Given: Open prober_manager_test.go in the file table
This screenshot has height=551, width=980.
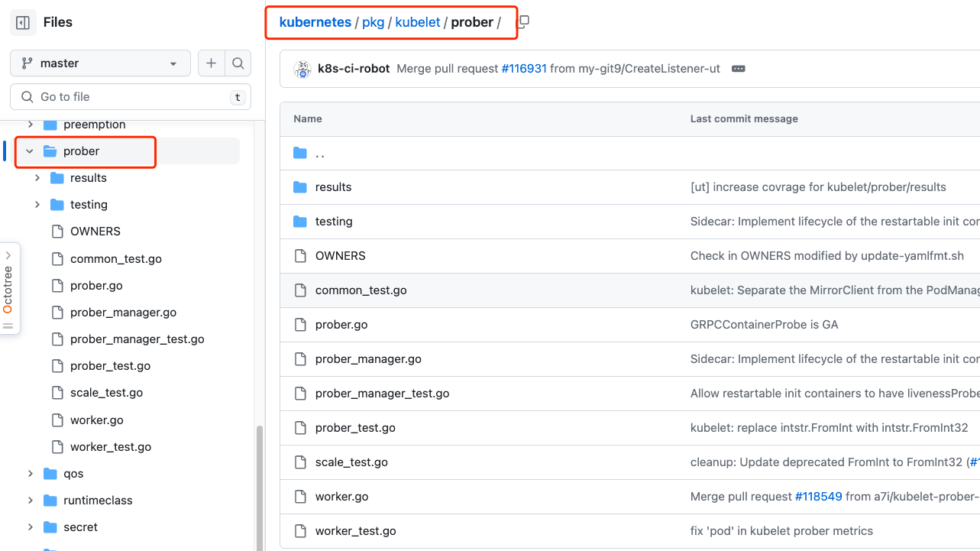Looking at the screenshot, I should pyautogui.click(x=382, y=394).
